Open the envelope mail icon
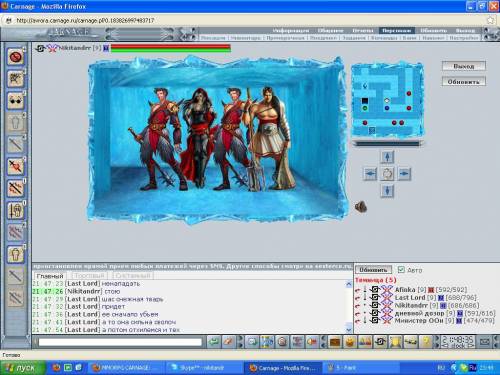This screenshot has width=500, height=375. (x=485, y=342)
